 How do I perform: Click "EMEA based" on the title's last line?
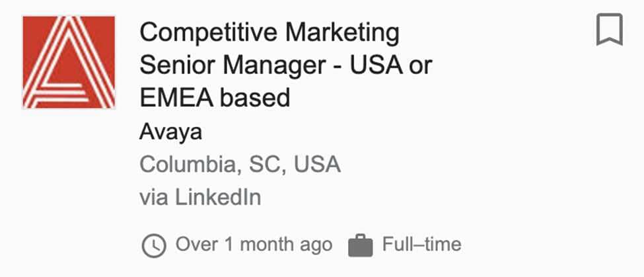coord(215,98)
